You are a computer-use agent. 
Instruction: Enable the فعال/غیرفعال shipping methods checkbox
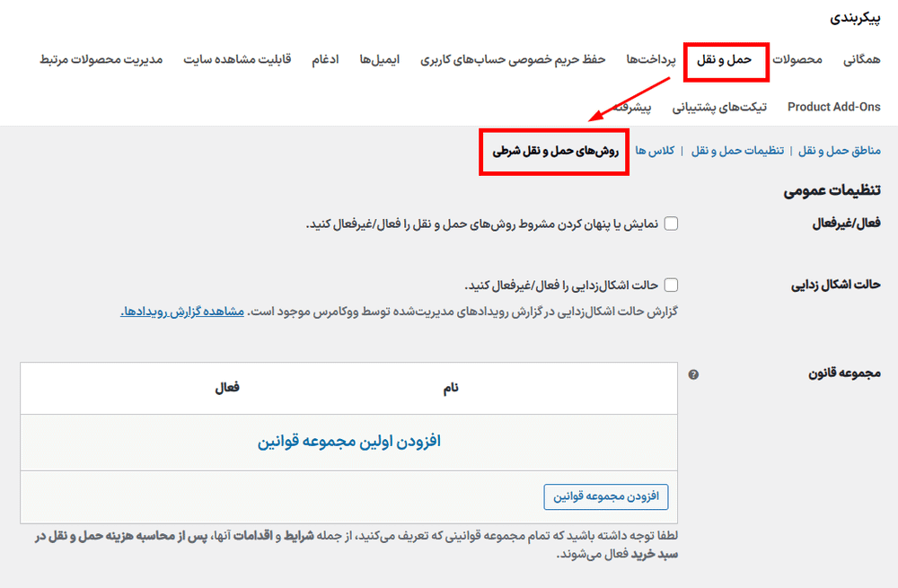click(671, 224)
